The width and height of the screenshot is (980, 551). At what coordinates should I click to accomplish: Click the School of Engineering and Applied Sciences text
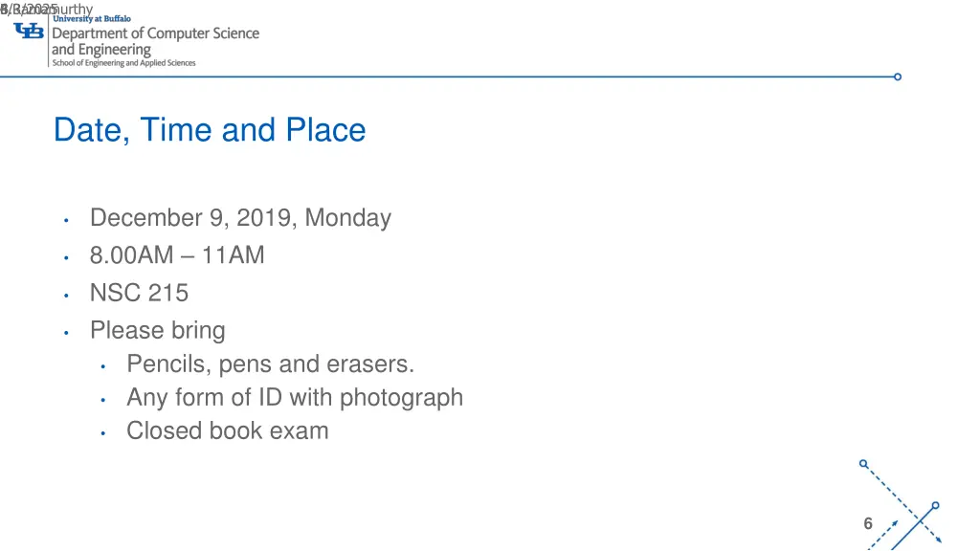(123, 63)
